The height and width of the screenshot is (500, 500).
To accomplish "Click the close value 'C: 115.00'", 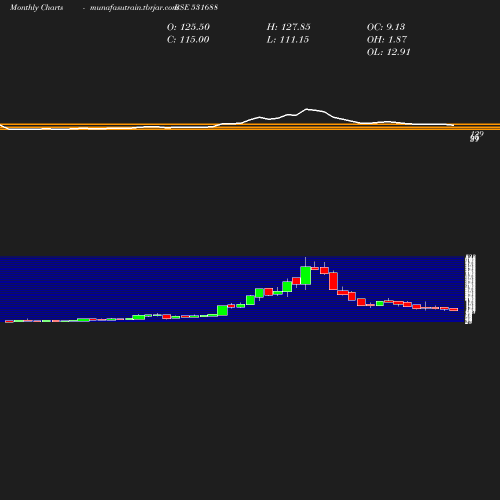I will 188,40.
